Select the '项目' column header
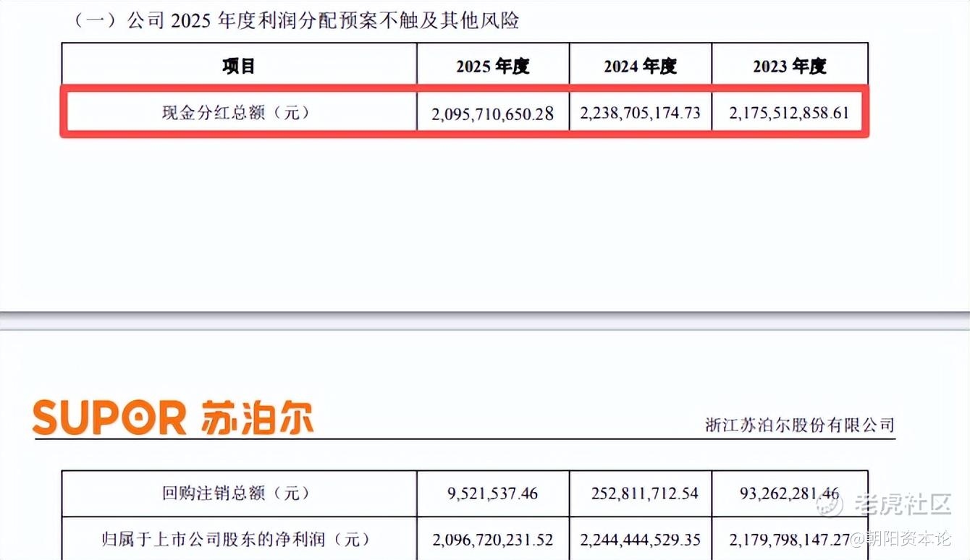 [239, 67]
